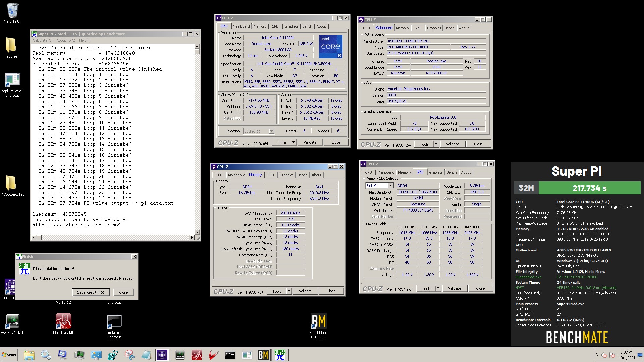
Task: Open the Slot #1 memory slot dropdown
Action: click(x=391, y=186)
